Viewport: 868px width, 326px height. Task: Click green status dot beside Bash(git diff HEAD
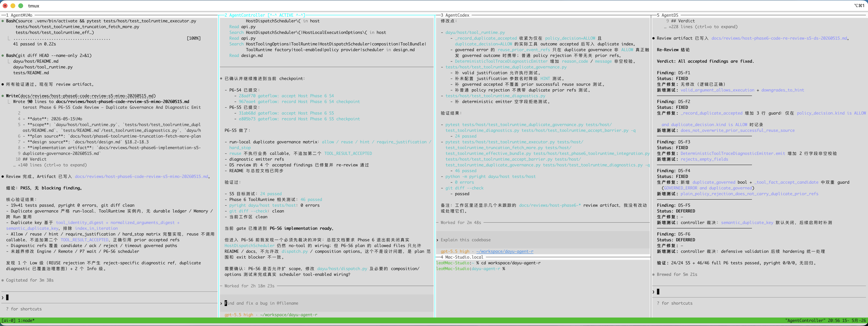3,56
